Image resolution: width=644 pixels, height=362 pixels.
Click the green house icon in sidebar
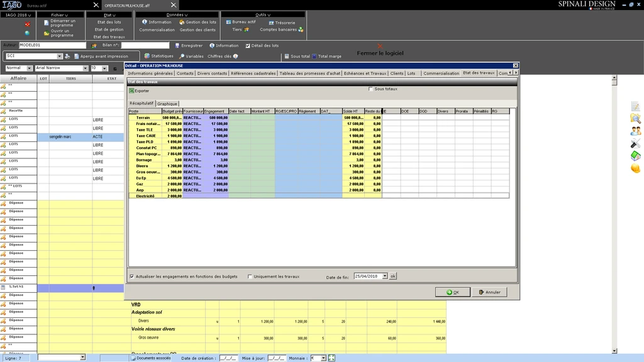635,156
